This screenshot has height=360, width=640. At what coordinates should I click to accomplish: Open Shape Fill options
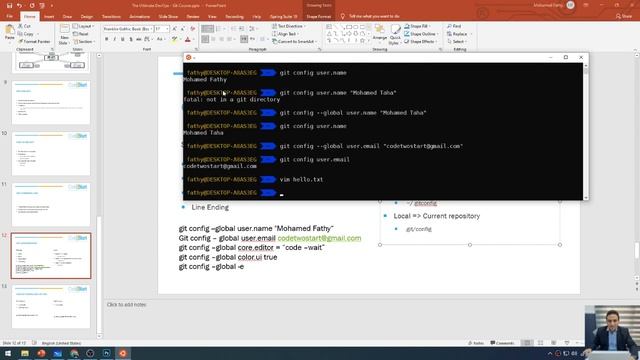coord(417,26)
